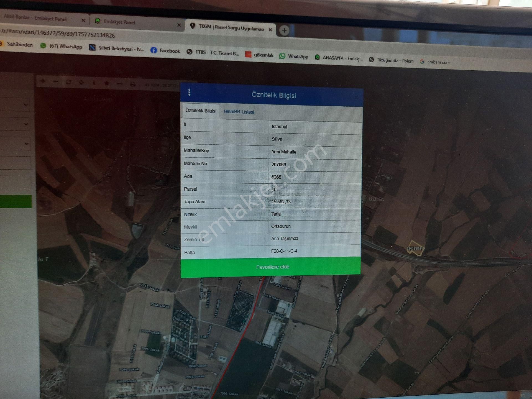
Task: Open the Facebook bookmark
Action: pos(165,50)
